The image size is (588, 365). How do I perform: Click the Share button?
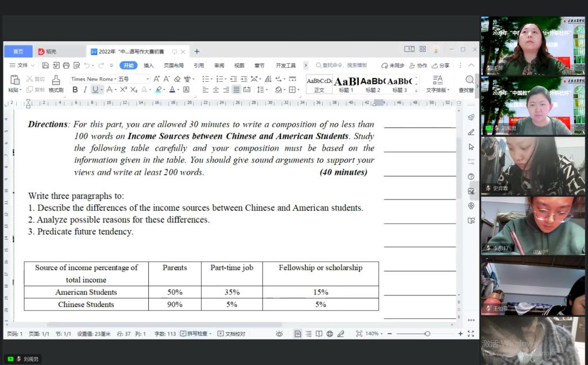(441, 66)
